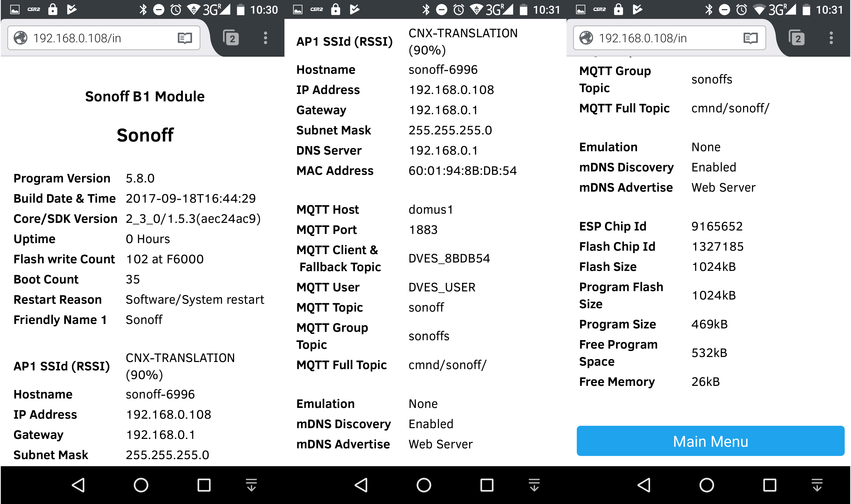Select sonoff-6996 hostname in middle screenshot
The width and height of the screenshot is (851, 504).
click(x=443, y=70)
